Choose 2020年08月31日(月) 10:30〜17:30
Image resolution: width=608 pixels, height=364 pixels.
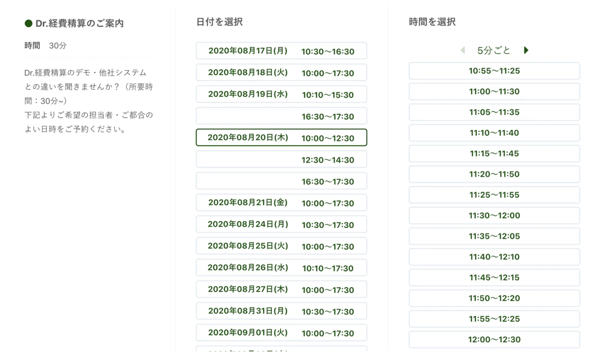tap(281, 312)
